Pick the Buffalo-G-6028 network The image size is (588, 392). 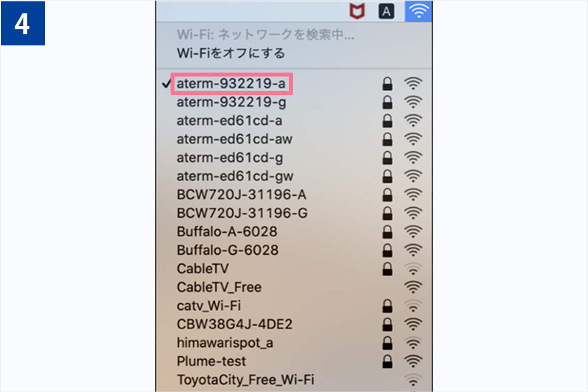(x=294, y=250)
